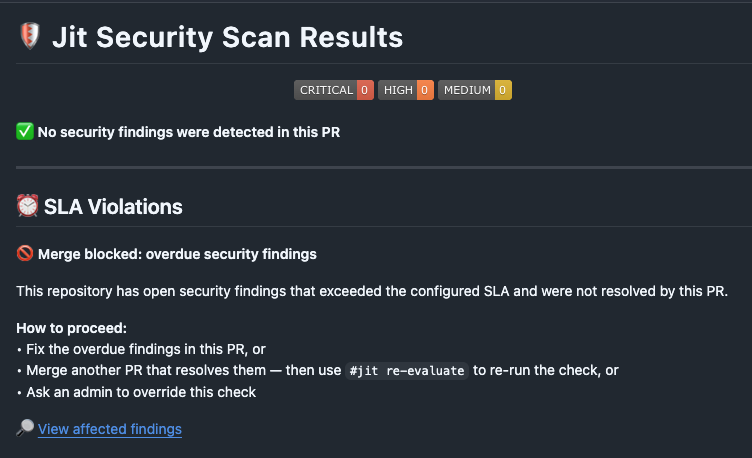Click the No security findings detected message
This screenshot has width=752, height=458.
(188, 132)
